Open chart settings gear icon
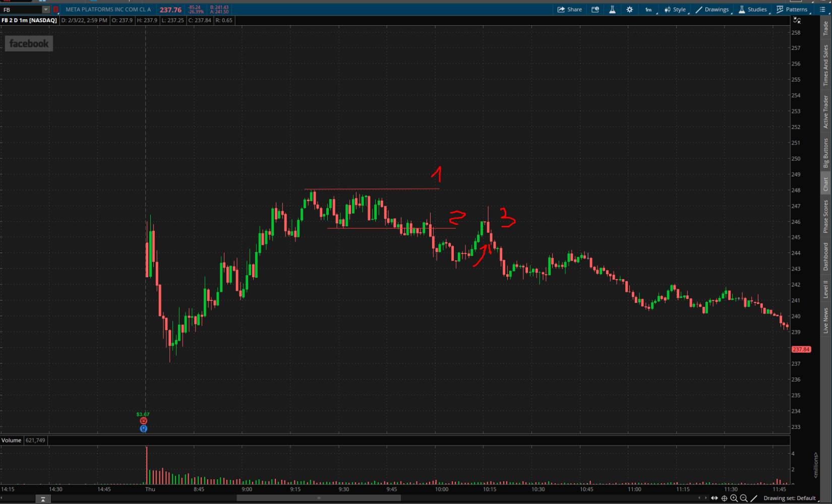Screen dimensions: 832x504 pos(629,10)
